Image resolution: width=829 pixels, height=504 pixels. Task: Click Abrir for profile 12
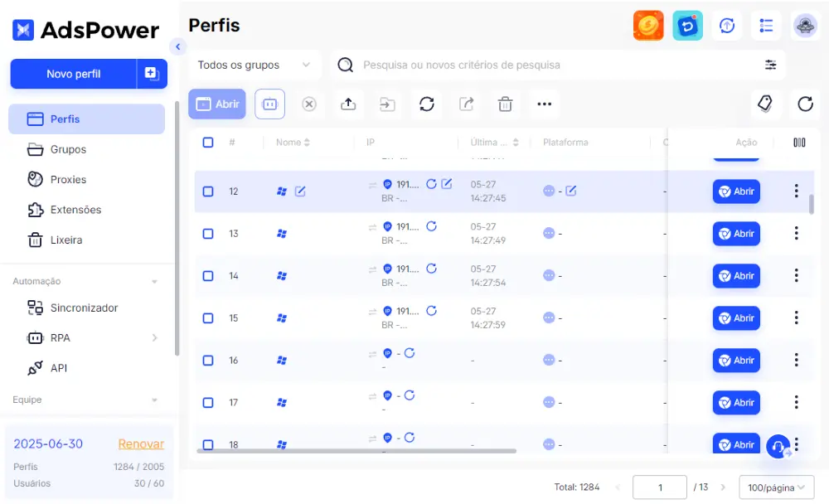[x=736, y=191]
